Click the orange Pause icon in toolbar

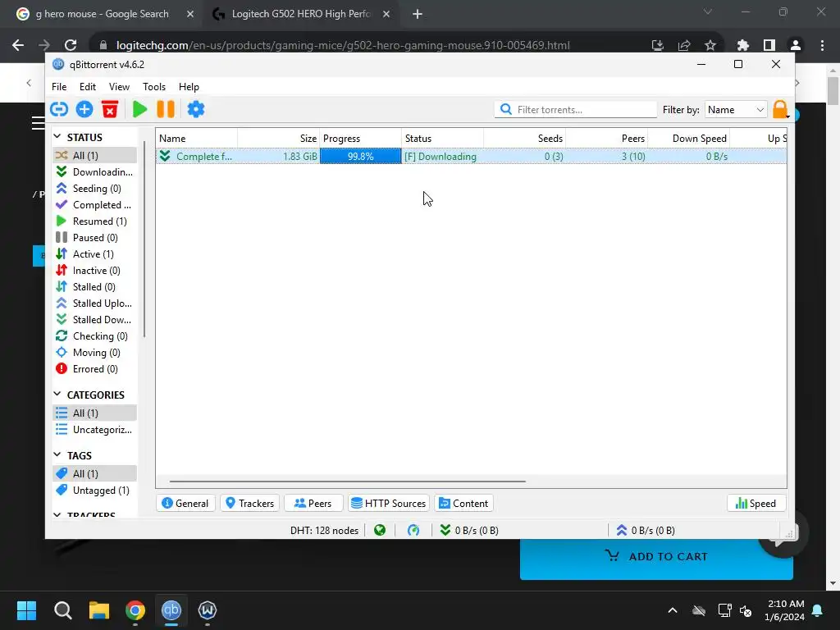pos(166,109)
